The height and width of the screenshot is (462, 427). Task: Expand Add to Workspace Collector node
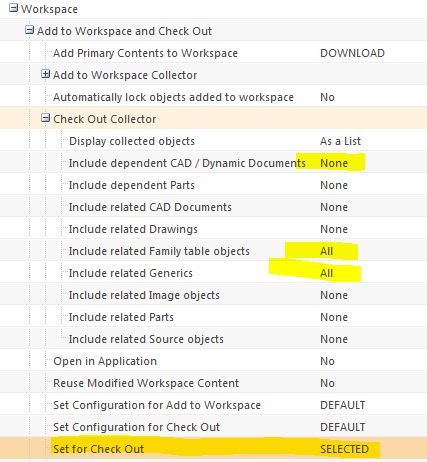click(x=45, y=74)
